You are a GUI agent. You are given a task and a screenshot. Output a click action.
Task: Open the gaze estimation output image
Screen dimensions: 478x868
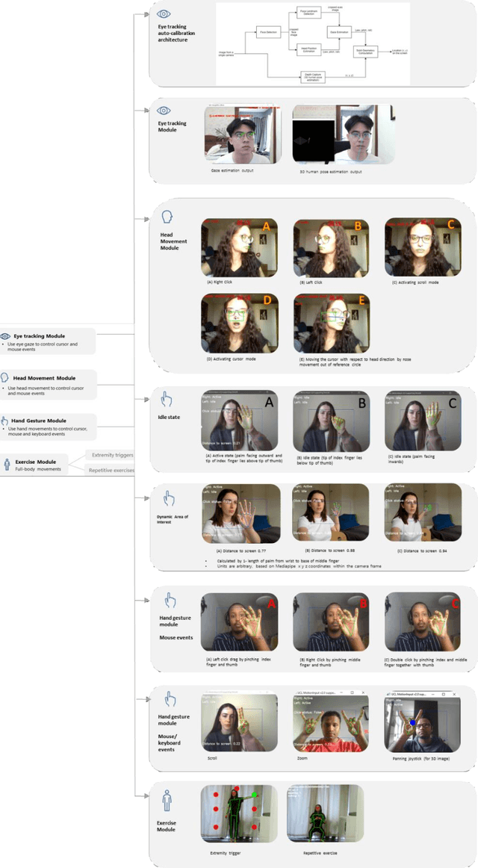coord(243,134)
